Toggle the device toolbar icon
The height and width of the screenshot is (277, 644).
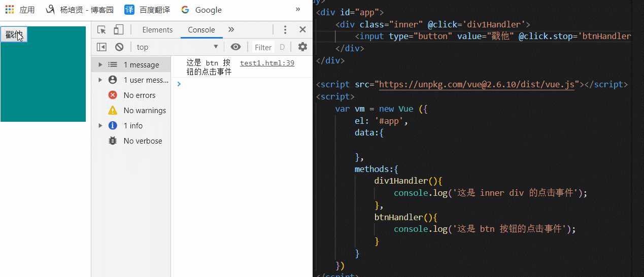[118, 29]
